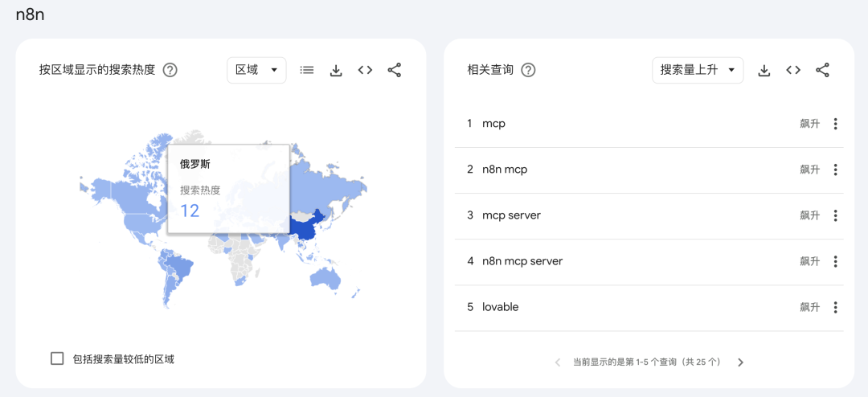868x397 pixels.
Task: Open the n8n mcp server query
Action: coord(522,261)
